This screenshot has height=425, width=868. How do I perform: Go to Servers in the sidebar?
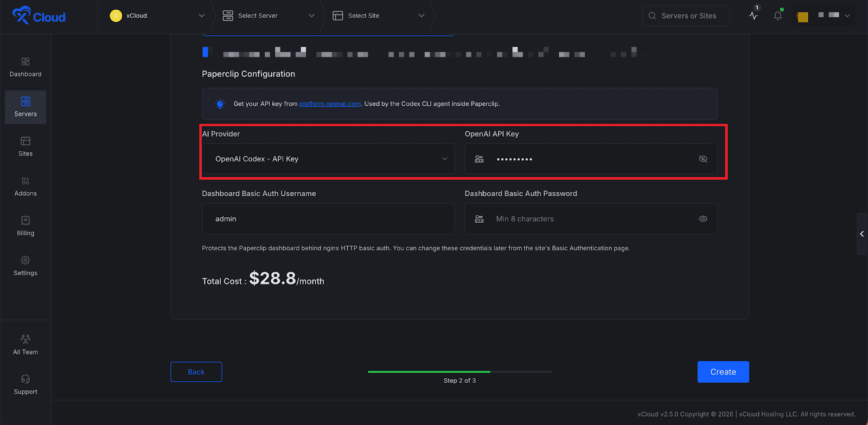pyautogui.click(x=25, y=107)
